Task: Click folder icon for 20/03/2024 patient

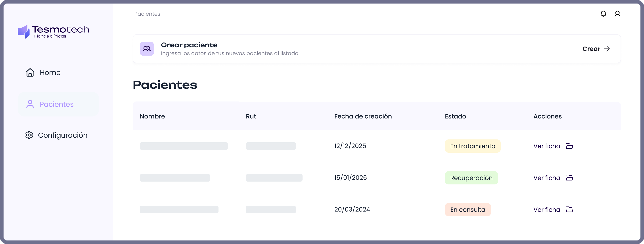Action: pos(569,209)
